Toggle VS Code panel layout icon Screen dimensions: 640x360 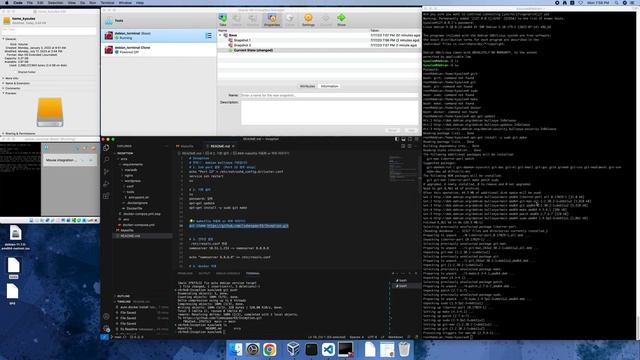click(403, 139)
